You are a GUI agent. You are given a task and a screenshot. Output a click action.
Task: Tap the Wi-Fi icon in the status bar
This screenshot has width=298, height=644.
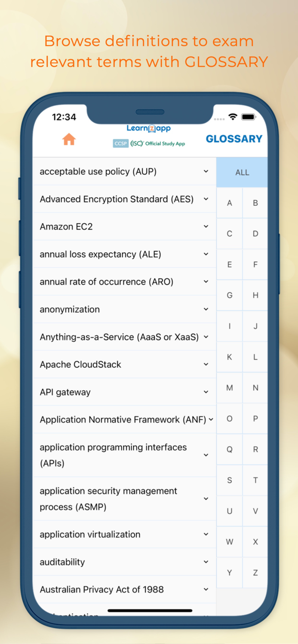(233, 117)
